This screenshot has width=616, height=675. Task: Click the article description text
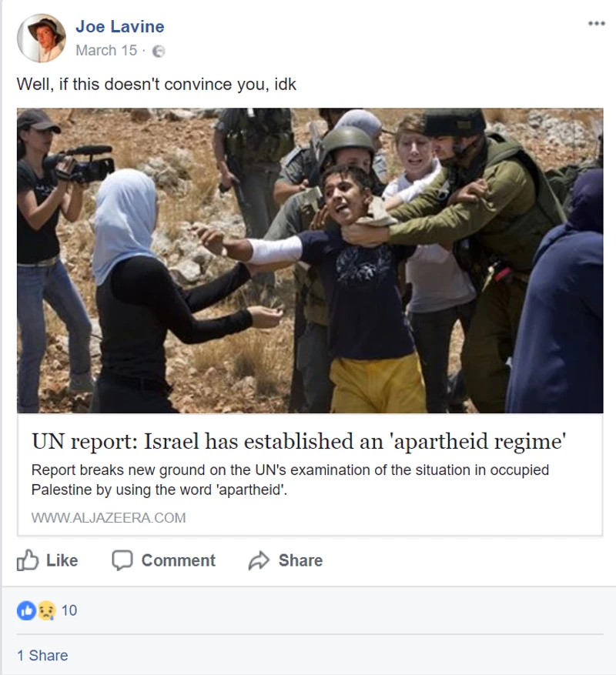[290, 480]
